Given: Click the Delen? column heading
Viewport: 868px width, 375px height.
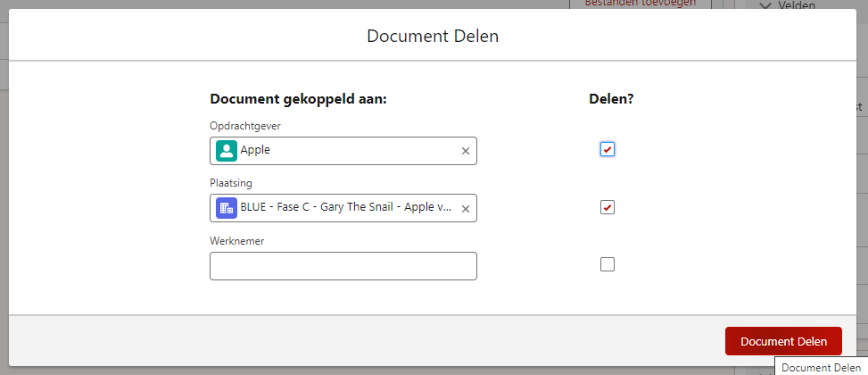Looking at the screenshot, I should coord(611,99).
